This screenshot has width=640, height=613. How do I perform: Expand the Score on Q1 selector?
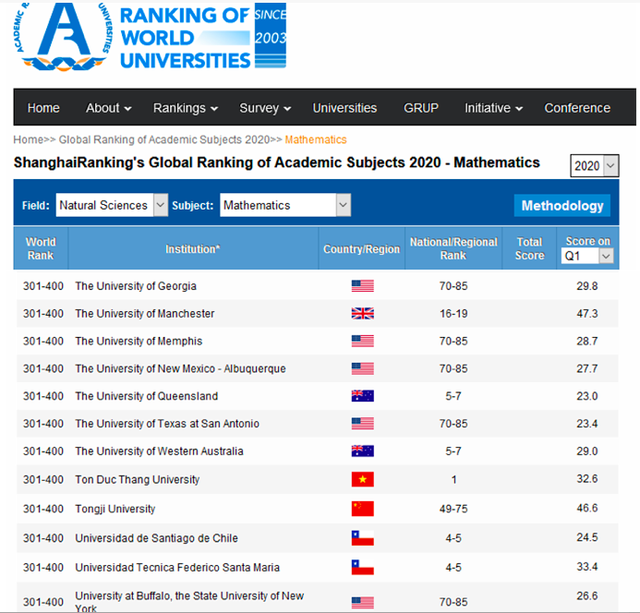[x=587, y=256]
